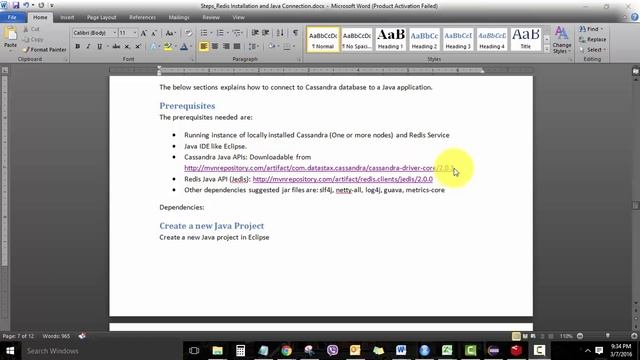Apply the Title style
The height and width of the screenshot is (360, 640).
[526, 40]
